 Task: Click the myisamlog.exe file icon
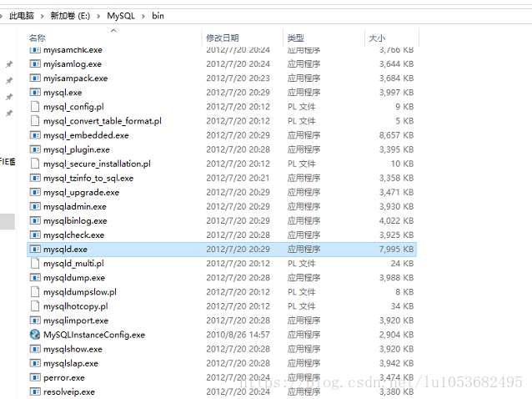(35, 63)
